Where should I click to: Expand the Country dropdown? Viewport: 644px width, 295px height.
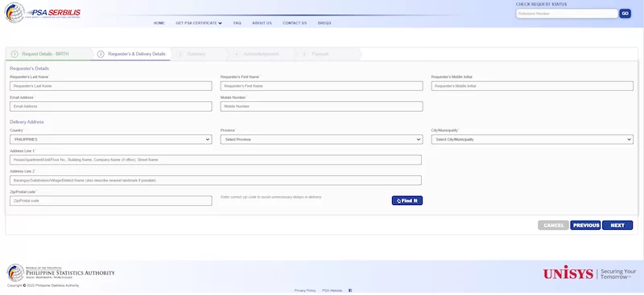(111, 140)
